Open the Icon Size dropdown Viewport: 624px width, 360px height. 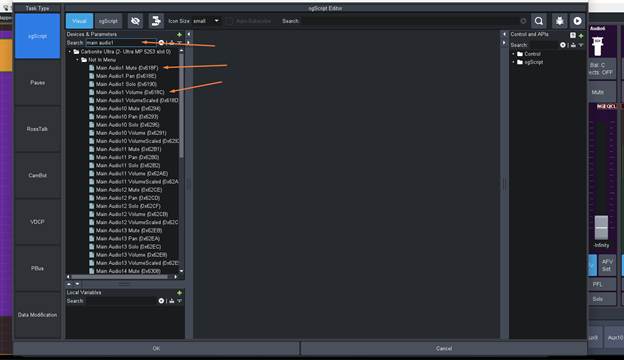pyautogui.click(x=217, y=21)
